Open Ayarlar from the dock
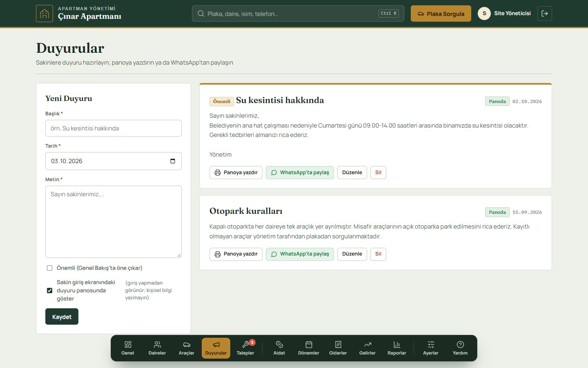Viewport: 588px width, 368px height. point(431,348)
